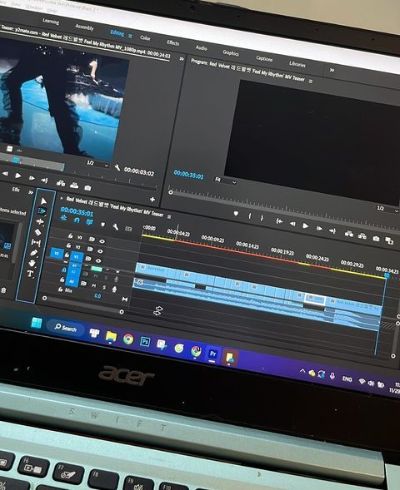Toggle captions track options in timeline

[128, 229]
